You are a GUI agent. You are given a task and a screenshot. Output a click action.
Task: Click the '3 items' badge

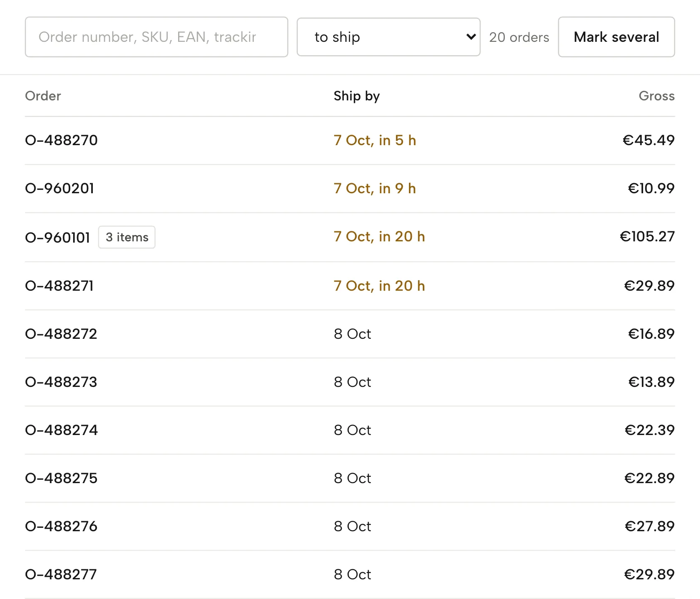pyautogui.click(x=127, y=237)
